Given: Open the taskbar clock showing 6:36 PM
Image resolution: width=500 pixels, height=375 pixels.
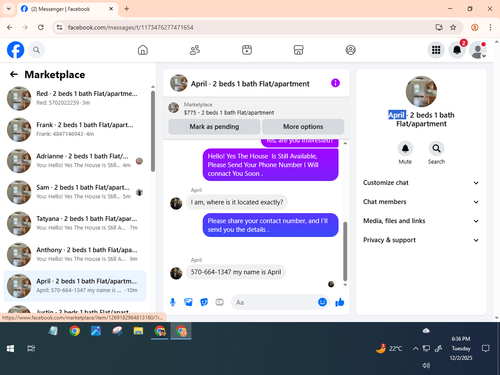Looking at the screenshot, I should click(x=461, y=348).
